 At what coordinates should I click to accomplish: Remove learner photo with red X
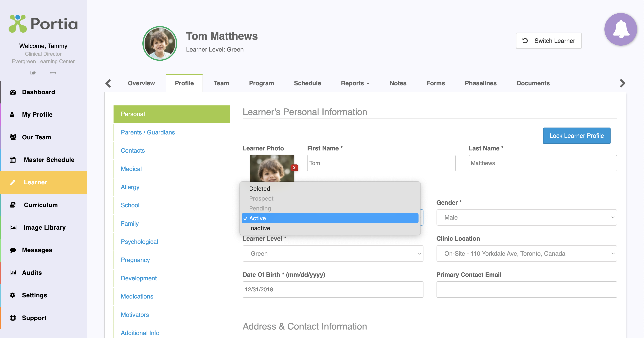tap(294, 168)
